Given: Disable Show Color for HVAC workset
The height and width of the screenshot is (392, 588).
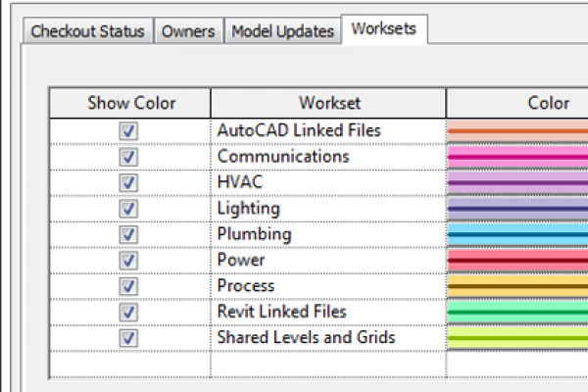Looking at the screenshot, I should pos(128,182).
